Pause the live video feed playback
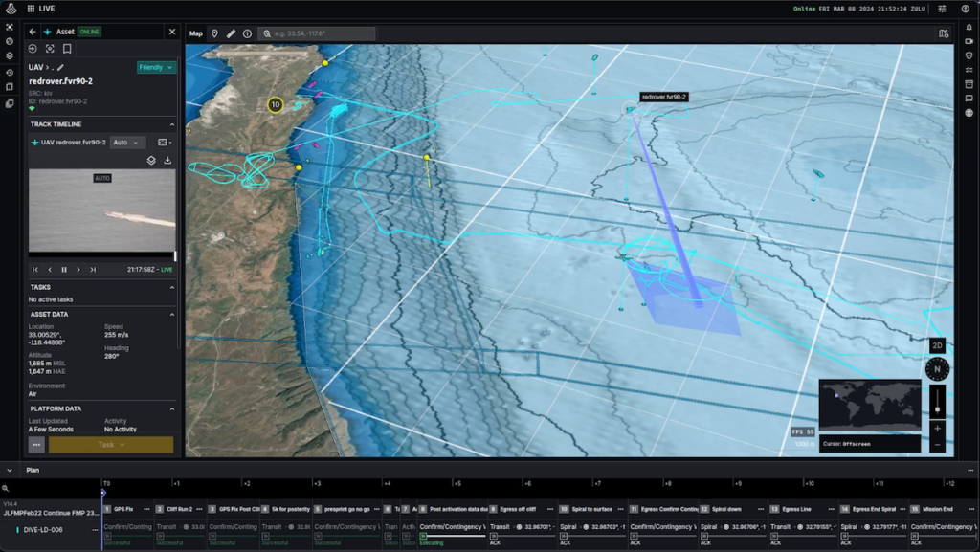 coord(64,270)
